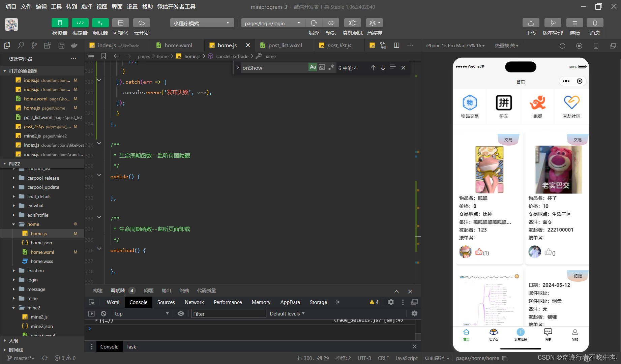
Task: Click the onShow search input field
Action: coord(274,68)
